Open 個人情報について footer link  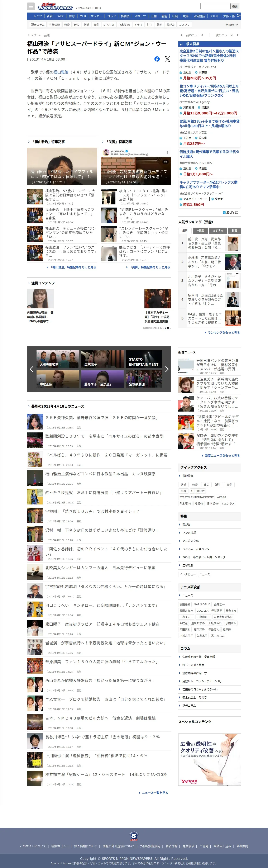[86, 846]
